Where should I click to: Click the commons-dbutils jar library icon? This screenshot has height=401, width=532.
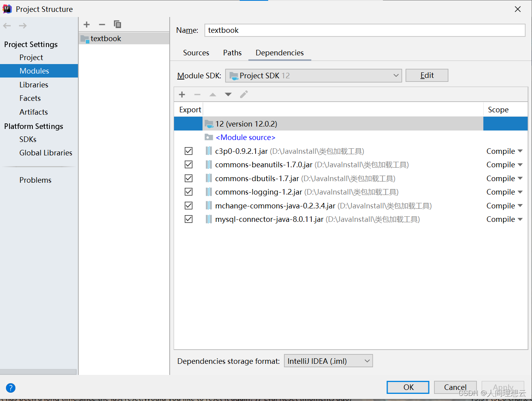coord(209,178)
